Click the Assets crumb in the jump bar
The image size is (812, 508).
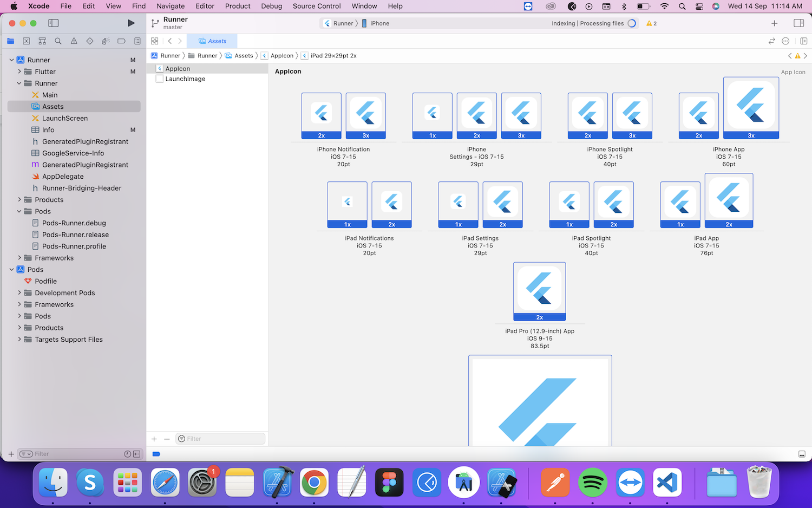point(239,56)
